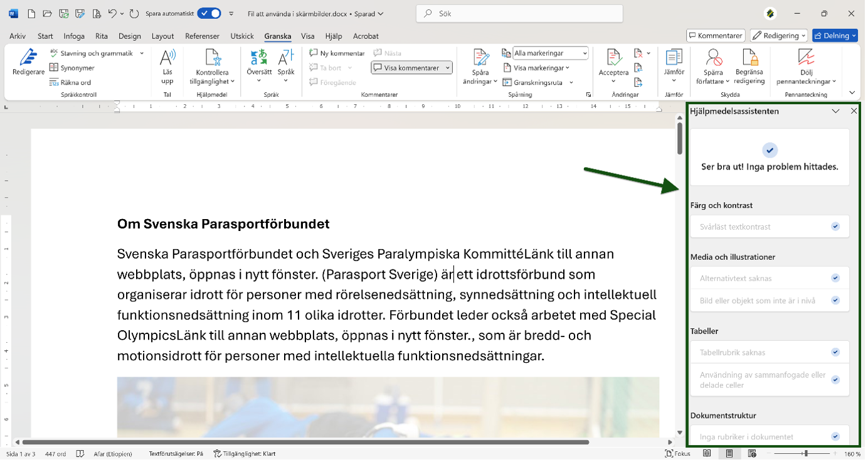This screenshot has height=462, width=868.
Task: Click Alternativtext saknas item
Action: click(x=770, y=278)
